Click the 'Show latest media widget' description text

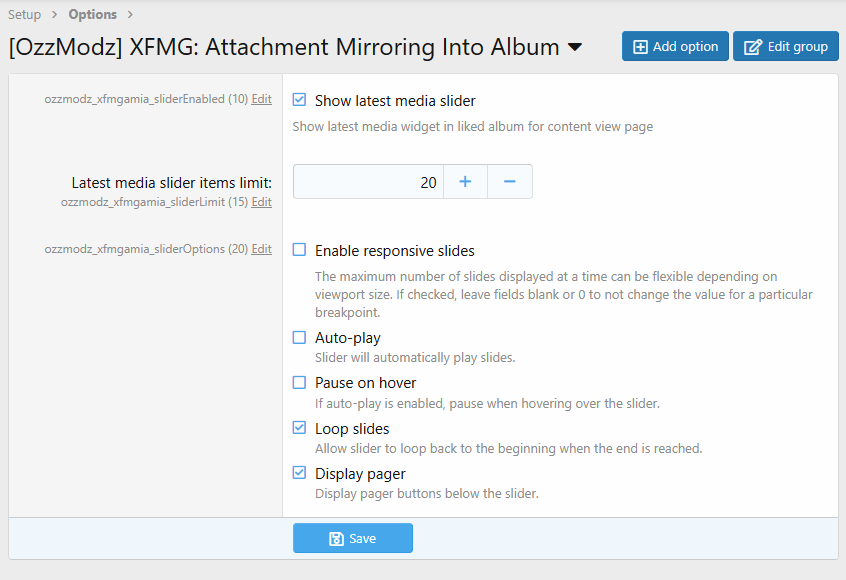click(x=473, y=127)
